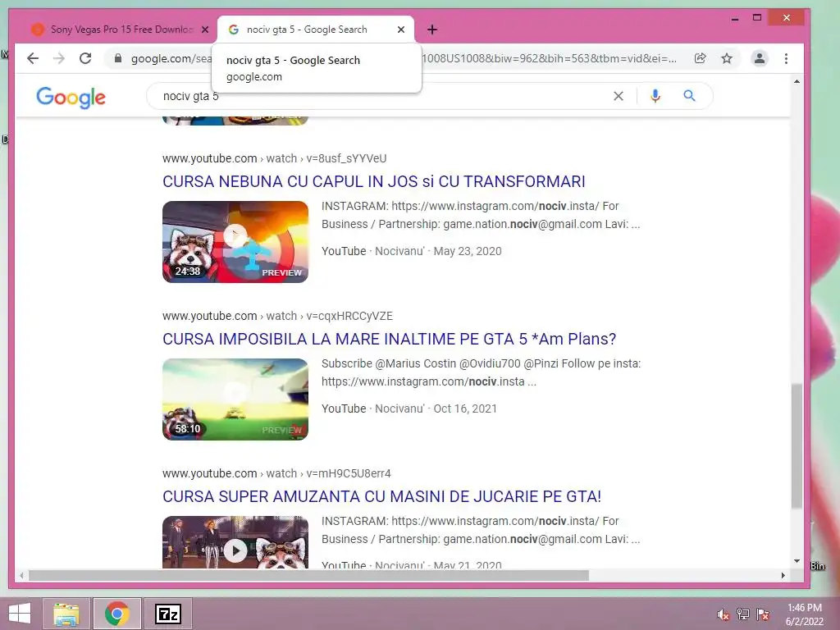The height and width of the screenshot is (630, 840).
Task: Click the May 23, 2020 date text
Action: click(467, 251)
